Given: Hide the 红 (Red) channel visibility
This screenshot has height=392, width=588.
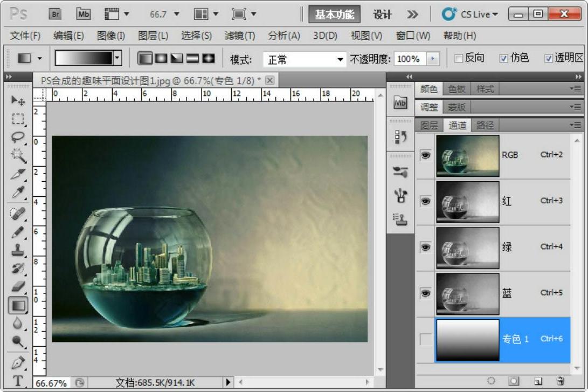Looking at the screenshot, I should pos(426,201).
